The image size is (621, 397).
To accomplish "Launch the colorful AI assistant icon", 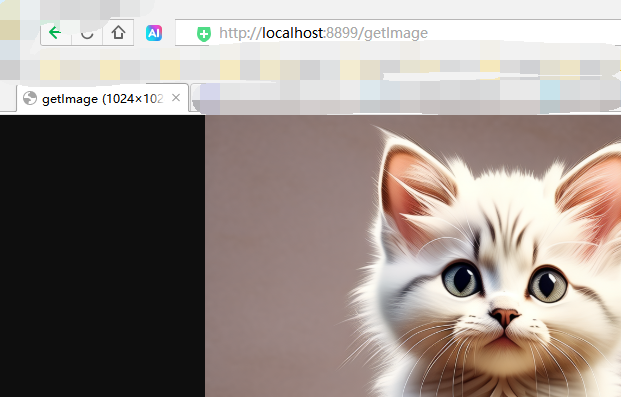I will pos(154,33).
